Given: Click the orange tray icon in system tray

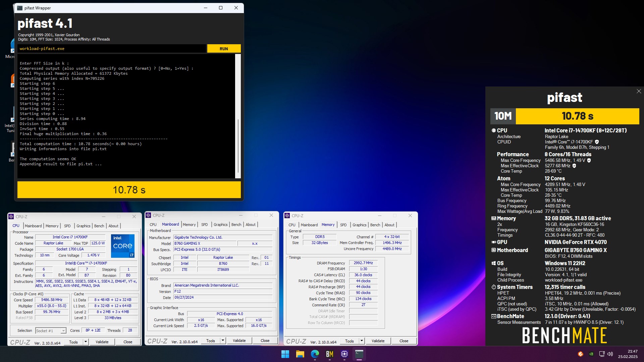Looking at the screenshot, I should (x=581, y=354).
